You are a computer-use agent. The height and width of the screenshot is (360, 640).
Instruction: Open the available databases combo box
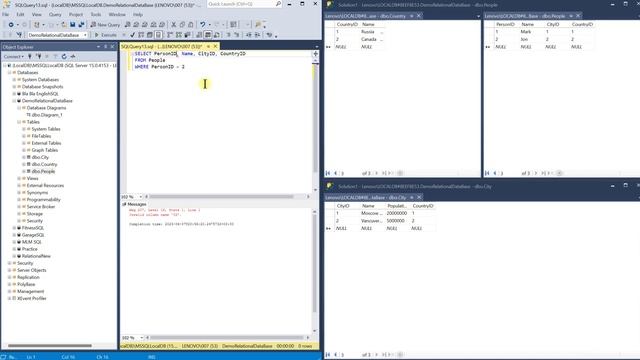pos(57,35)
